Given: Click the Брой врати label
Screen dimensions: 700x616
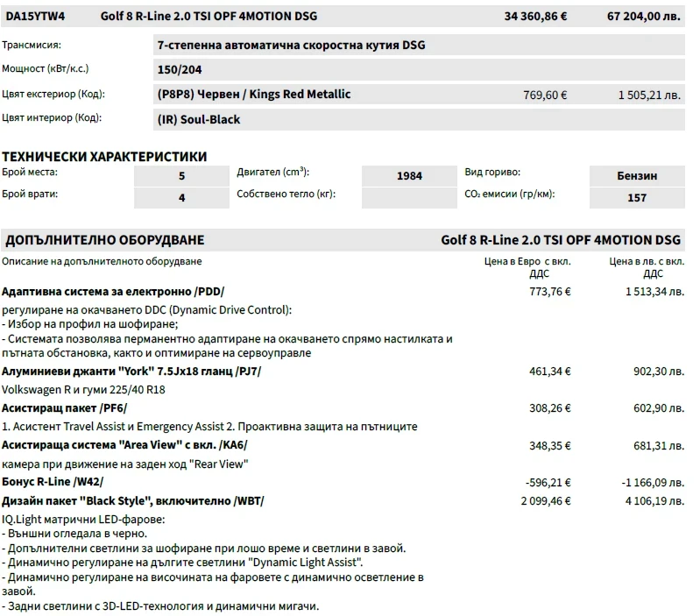Looking at the screenshot, I should click(x=30, y=195).
